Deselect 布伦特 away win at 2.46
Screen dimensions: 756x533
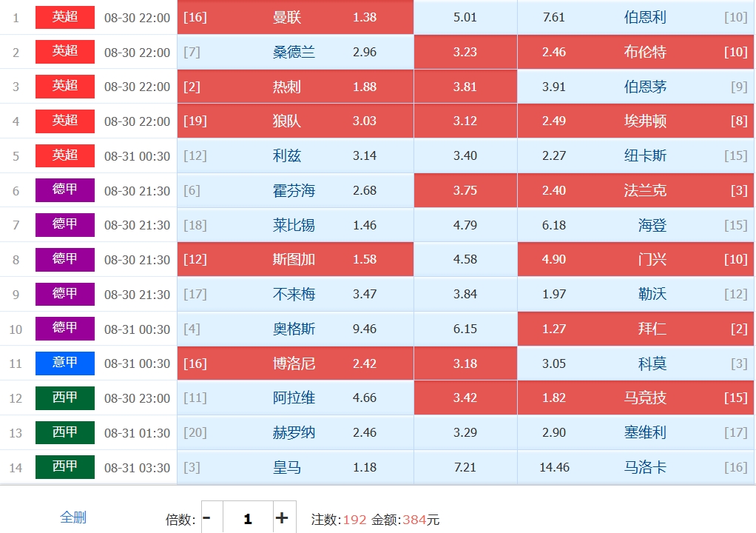(x=635, y=52)
